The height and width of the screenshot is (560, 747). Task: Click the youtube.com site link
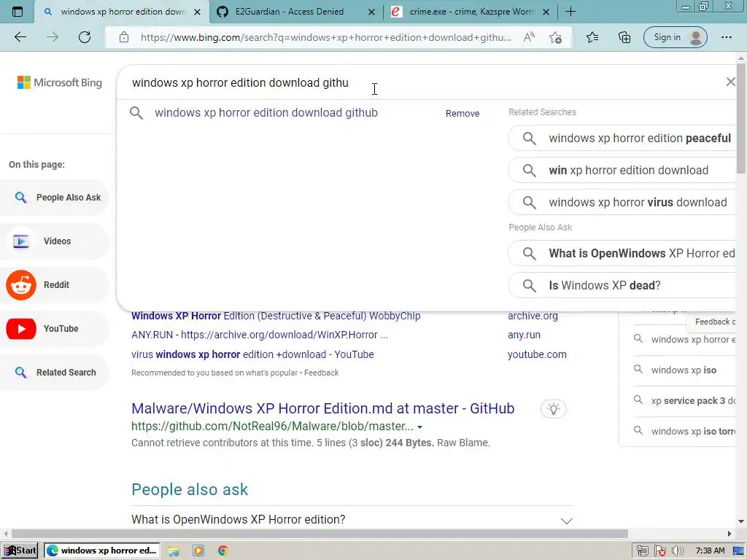coord(537,354)
